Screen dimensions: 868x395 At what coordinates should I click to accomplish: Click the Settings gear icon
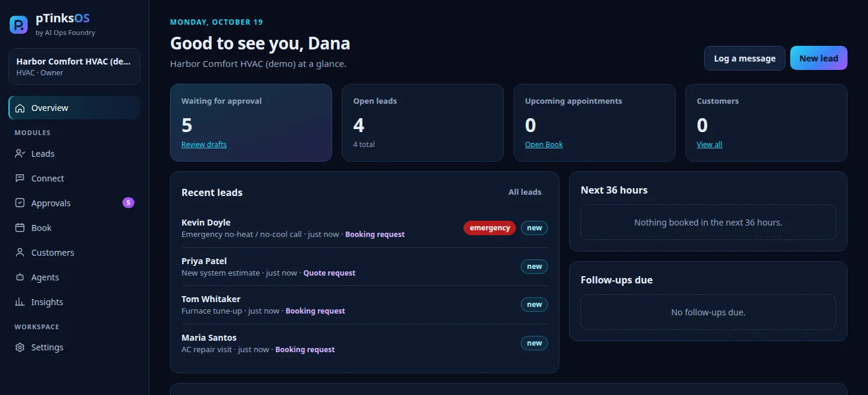[x=20, y=347]
